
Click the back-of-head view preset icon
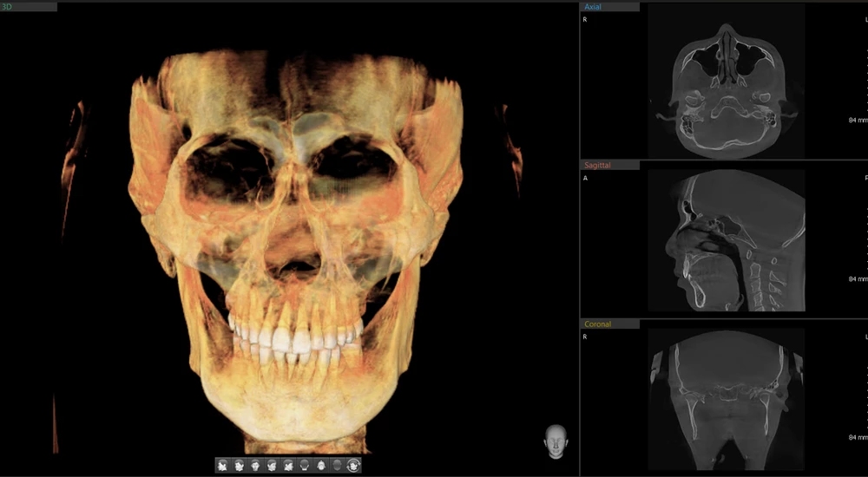pyautogui.click(x=305, y=466)
